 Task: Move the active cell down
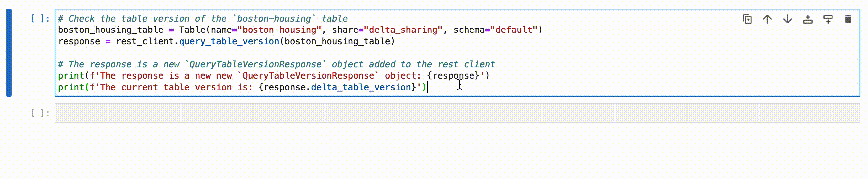(787, 19)
